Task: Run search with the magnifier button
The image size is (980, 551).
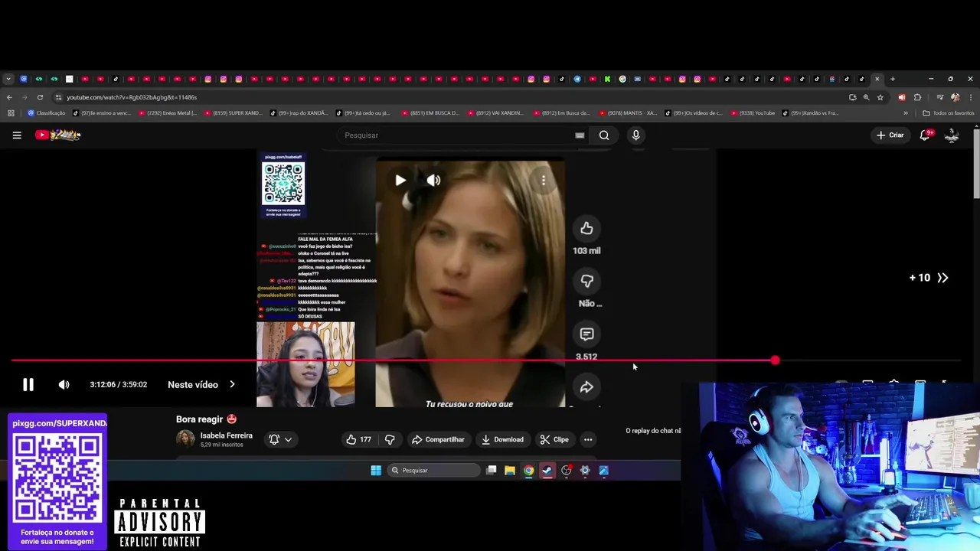Action: pos(604,135)
